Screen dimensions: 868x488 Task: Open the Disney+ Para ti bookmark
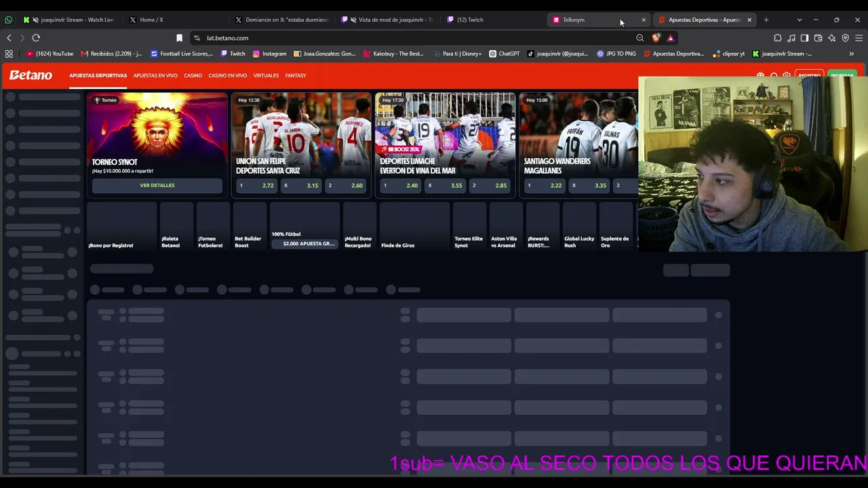(x=456, y=54)
